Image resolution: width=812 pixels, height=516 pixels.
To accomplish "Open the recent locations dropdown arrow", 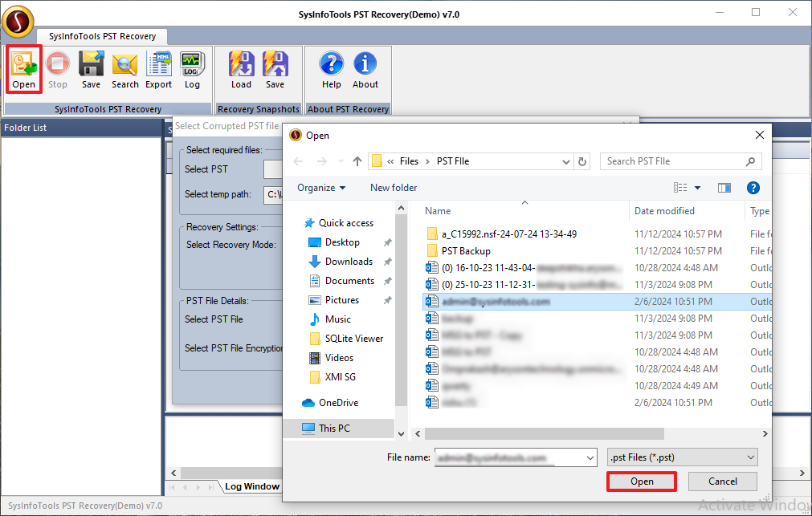I will tap(341, 161).
